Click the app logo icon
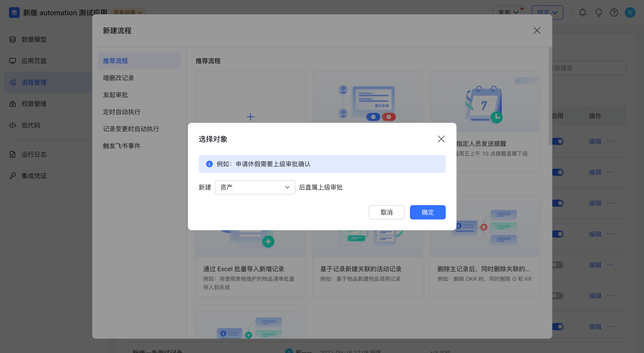 click(x=14, y=12)
